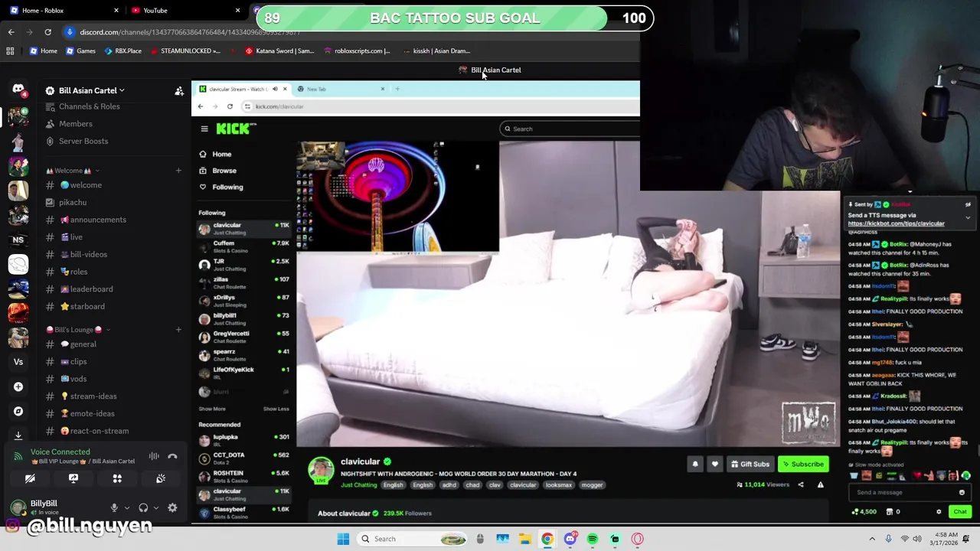Open Discord noise suppression waveform icon

(154, 456)
